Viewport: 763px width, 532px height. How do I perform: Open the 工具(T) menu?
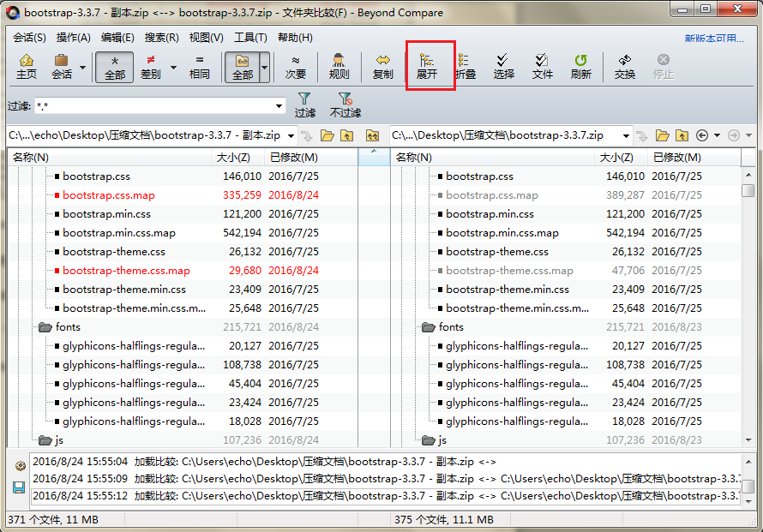click(x=250, y=38)
